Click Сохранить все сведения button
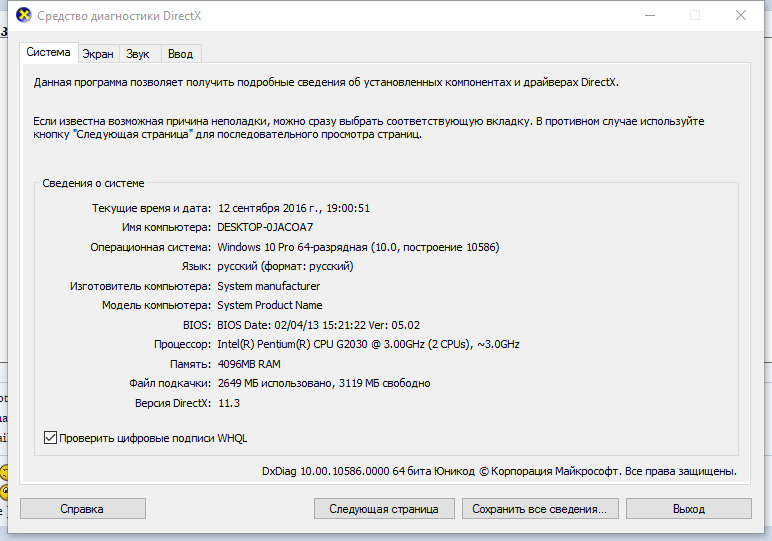Viewport: 772px width, 541px height. click(x=539, y=509)
